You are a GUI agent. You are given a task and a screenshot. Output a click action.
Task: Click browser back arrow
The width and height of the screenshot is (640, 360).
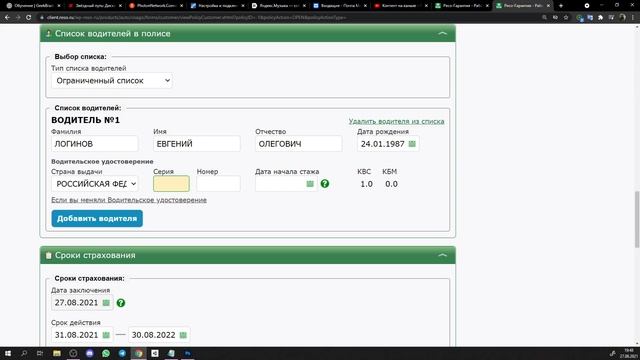[7, 18]
